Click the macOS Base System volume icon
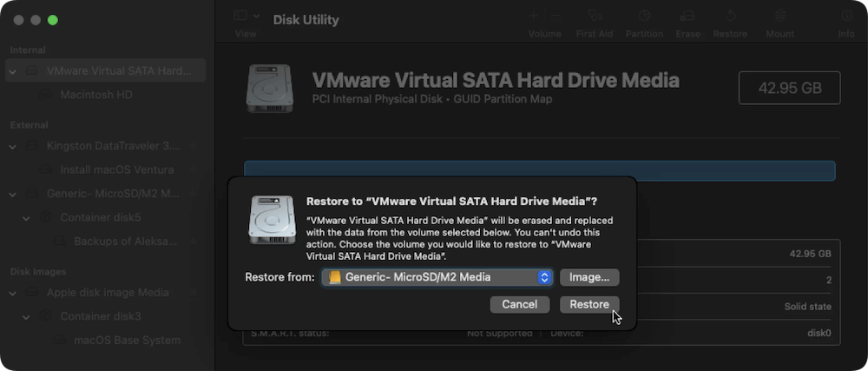 click(x=59, y=340)
